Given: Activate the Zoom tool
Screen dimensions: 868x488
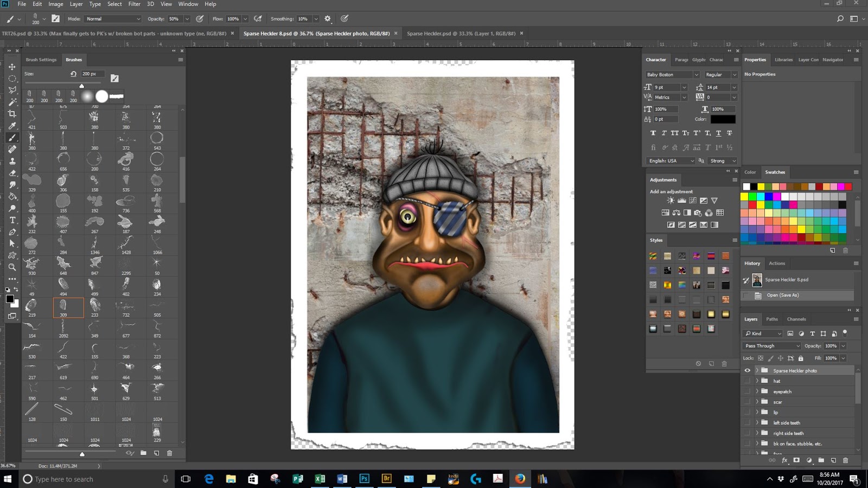Looking at the screenshot, I should coord(12,267).
